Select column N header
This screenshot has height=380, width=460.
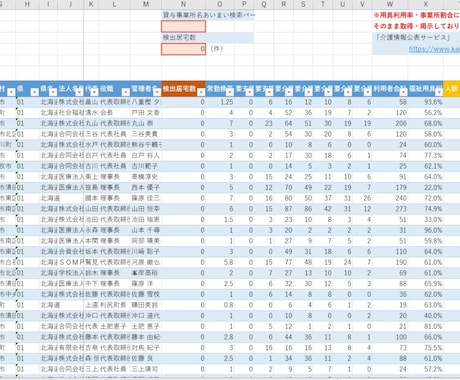click(x=183, y=4)
